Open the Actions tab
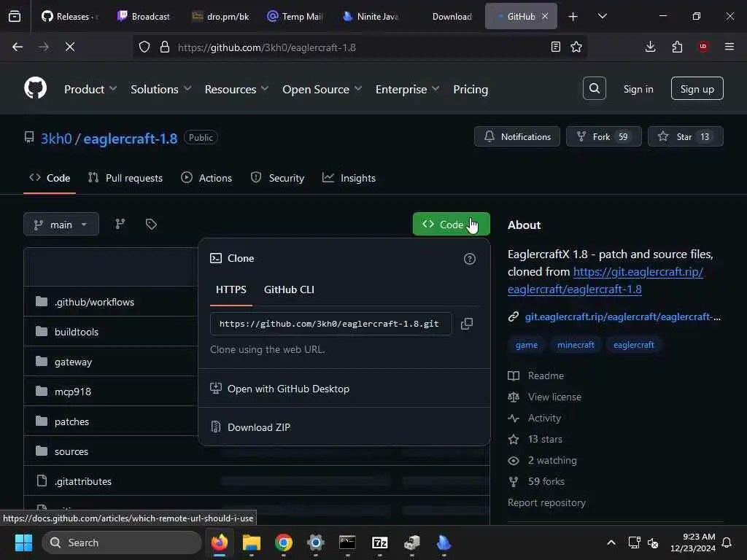This screenshot has width=747, height=560. 206,178
